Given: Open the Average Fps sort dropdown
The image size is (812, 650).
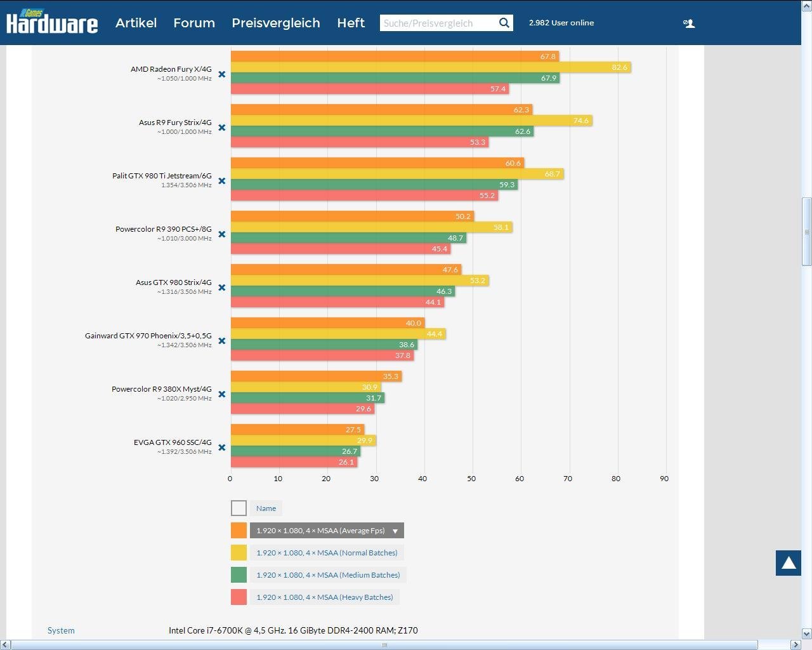Looking at the screenshot, I should point(395,531).
